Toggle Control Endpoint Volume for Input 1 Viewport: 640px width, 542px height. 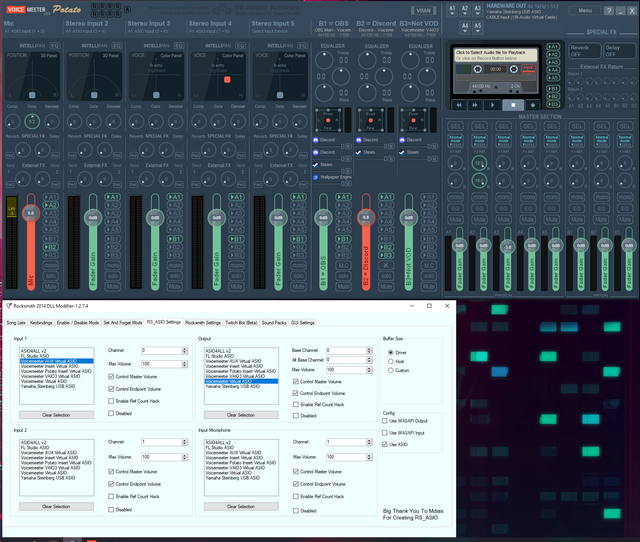(x=111, y=389)
